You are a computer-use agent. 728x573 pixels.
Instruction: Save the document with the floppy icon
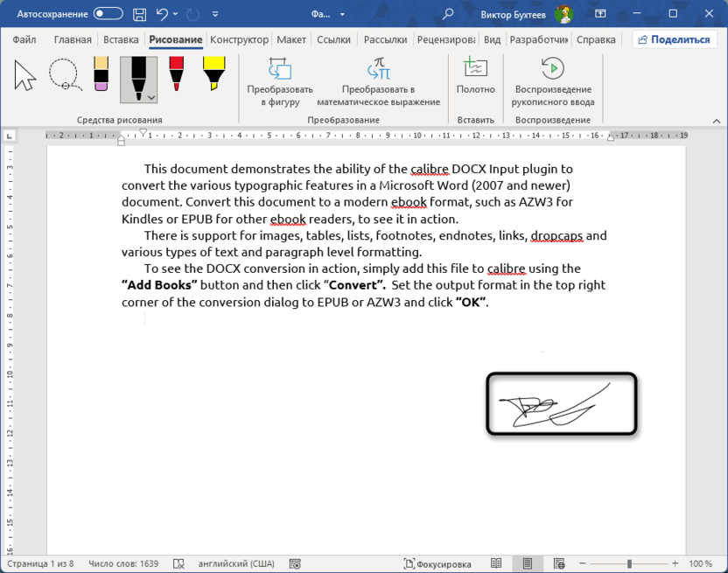click(x=139, y=14)
